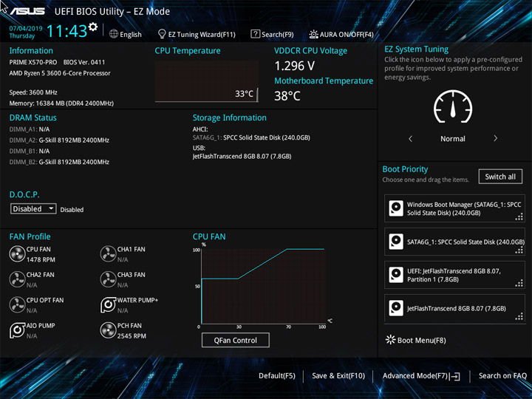The width and height of the screenshot is (532, 399).
Task: Select the CHA1 FAN icon
Action: point(108,253)
